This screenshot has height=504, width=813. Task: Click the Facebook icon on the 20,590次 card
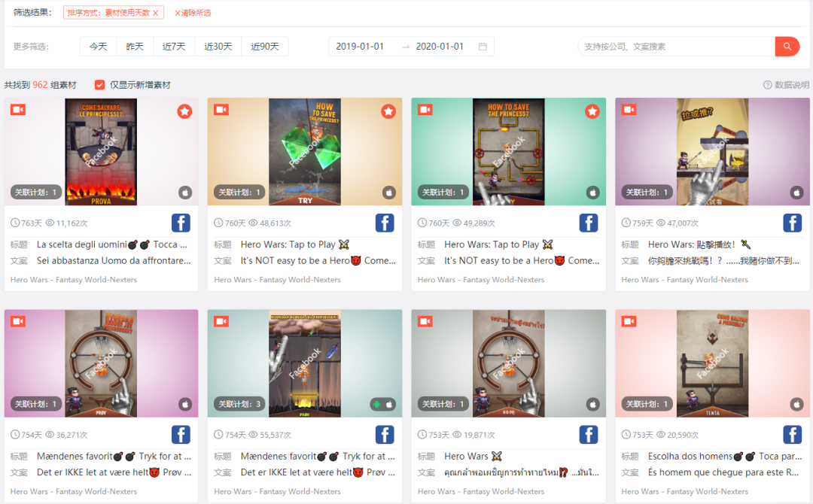792,435
